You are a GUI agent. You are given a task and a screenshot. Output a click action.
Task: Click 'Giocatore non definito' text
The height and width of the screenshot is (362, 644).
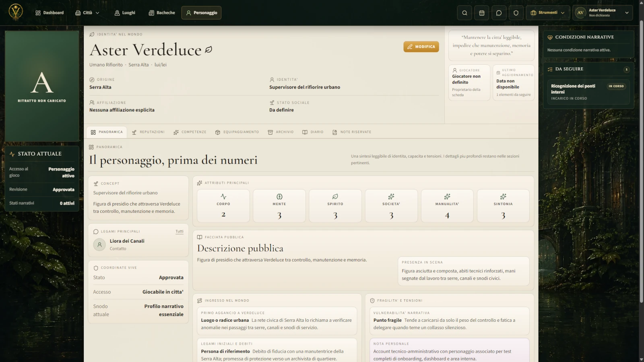(x=466, y=79)
